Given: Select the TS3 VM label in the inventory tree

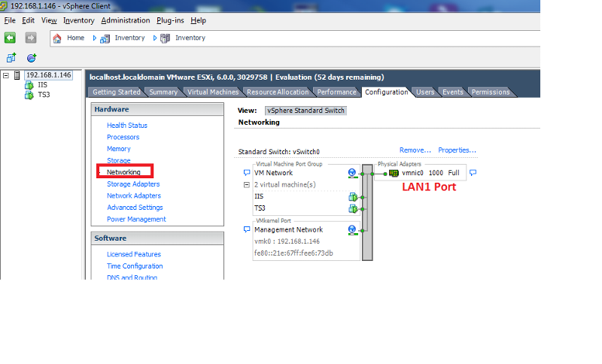Looking at the screenshot, I should 44,94.
